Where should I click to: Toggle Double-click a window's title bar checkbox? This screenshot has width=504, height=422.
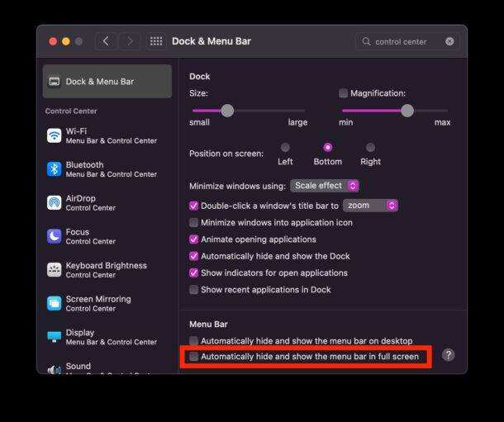(193, 206)
